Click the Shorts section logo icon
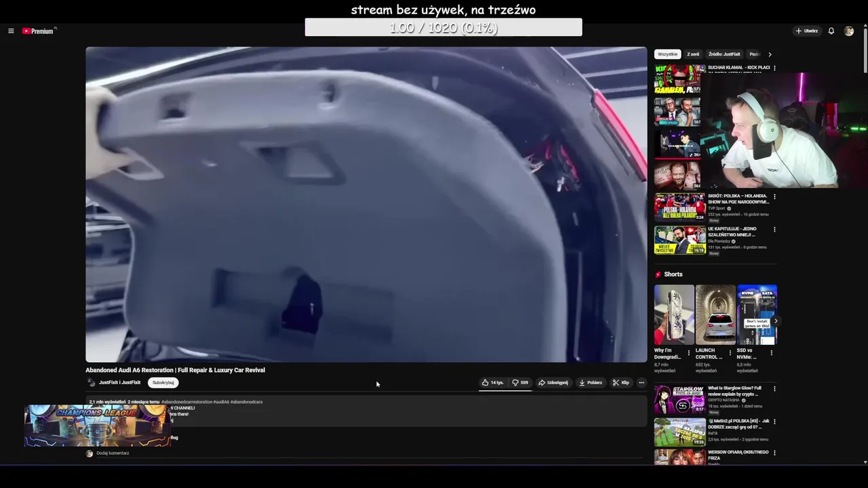The image size is (868, 488). click(x=658, y=274)
